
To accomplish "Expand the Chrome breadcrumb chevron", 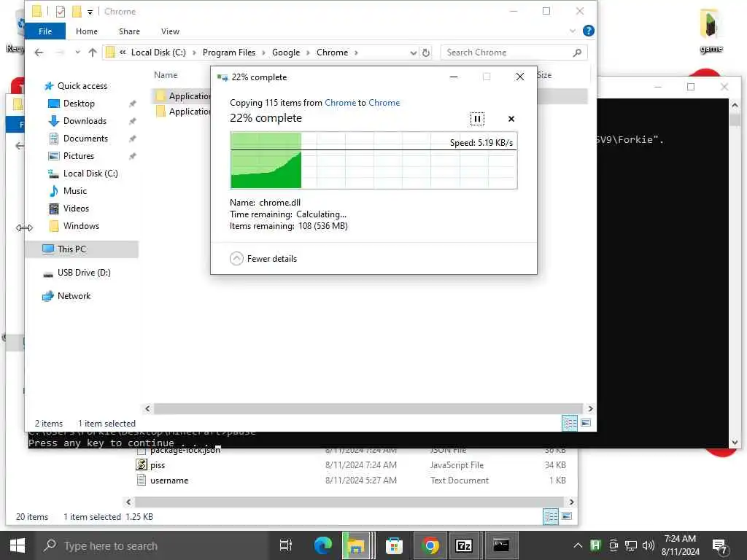I will (356, 52).
